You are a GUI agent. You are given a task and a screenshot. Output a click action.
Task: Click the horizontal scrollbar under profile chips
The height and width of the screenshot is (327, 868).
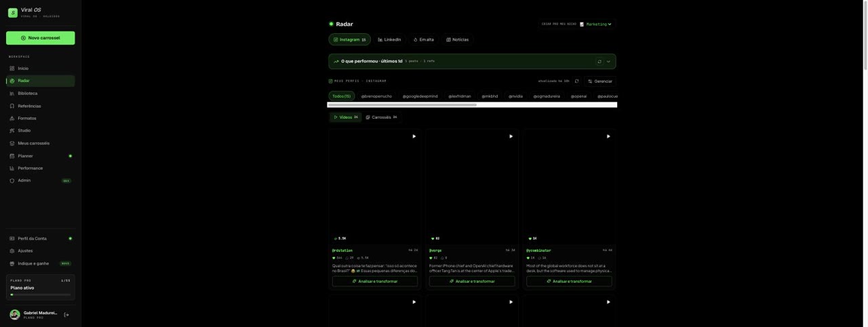tap(402, 105)
